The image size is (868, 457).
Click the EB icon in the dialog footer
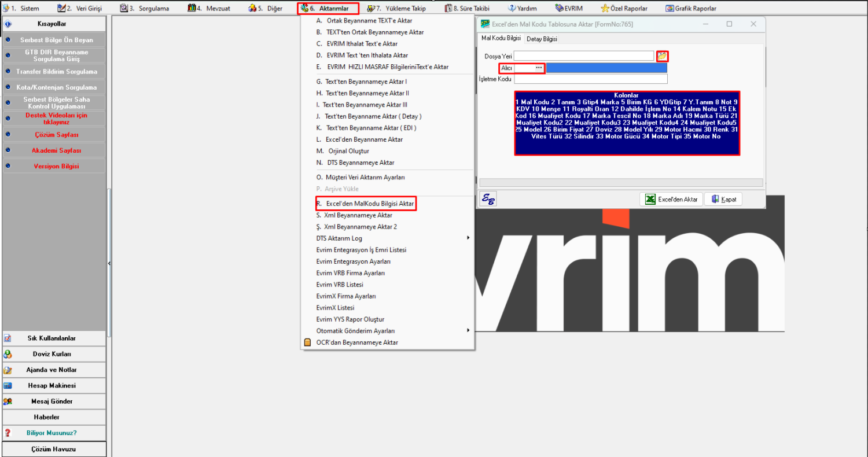[488, 199]
